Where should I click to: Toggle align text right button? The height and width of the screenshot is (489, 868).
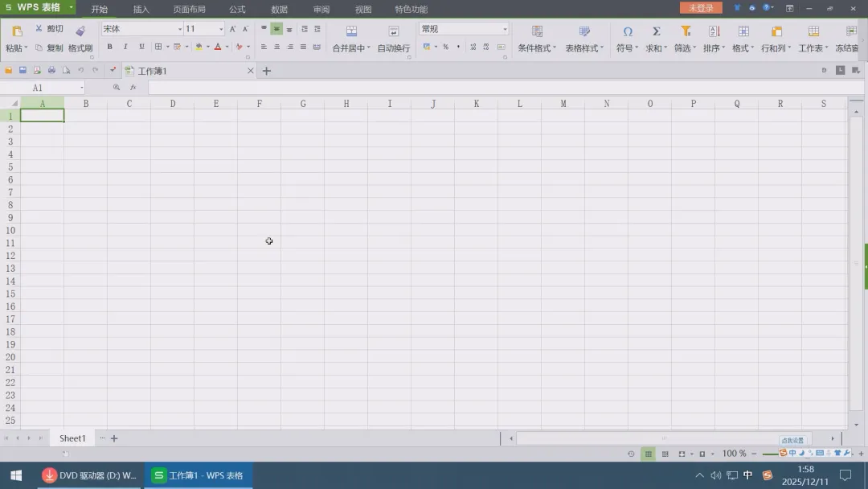coord(290,47)
